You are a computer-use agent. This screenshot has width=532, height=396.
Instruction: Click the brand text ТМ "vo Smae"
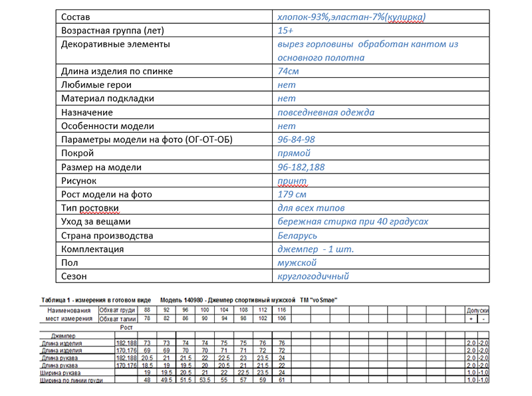[319, 300]
